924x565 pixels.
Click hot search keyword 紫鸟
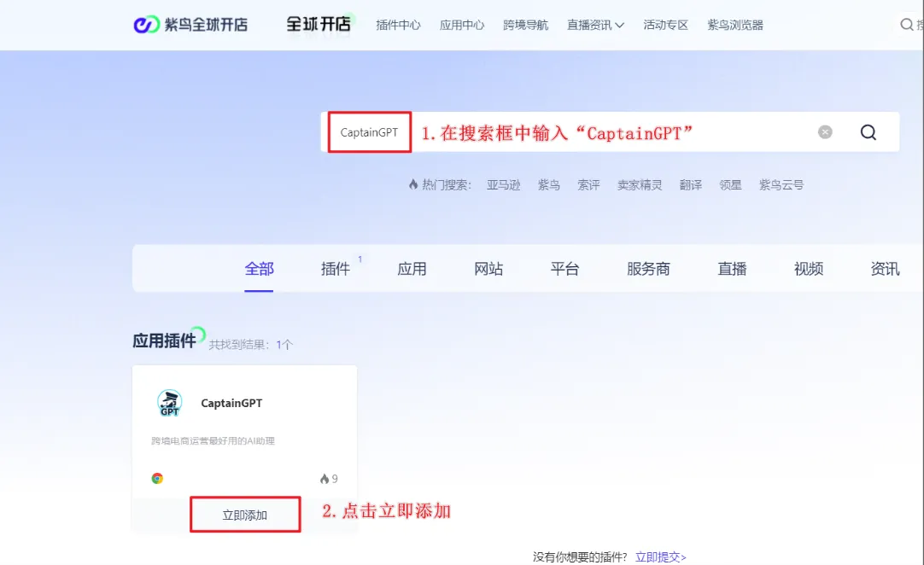click(548, 185)
